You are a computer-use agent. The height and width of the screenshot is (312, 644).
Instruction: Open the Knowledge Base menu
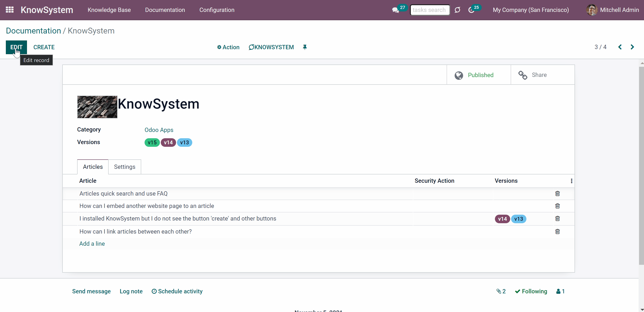click(109, 10)
